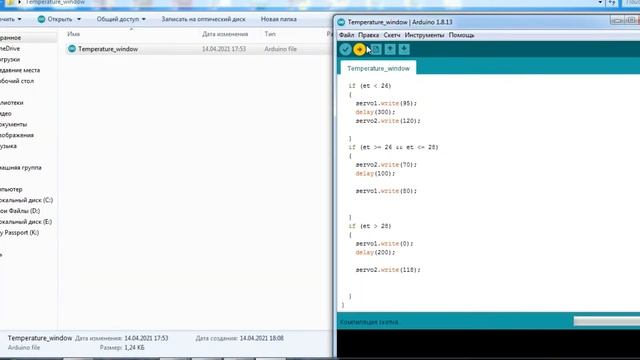
Task: Click the code line servo2.write(118);
Action: click(x=388, y=270)
